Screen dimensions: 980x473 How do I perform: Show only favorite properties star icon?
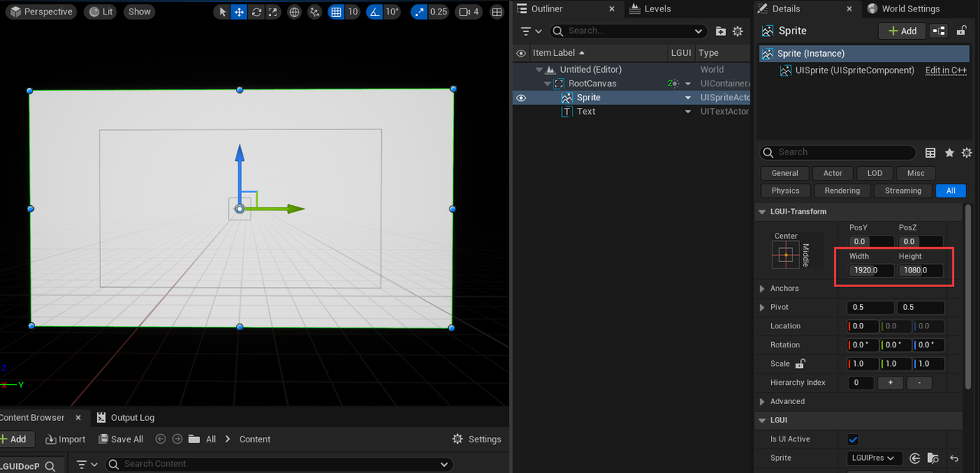tap(949, 152)
